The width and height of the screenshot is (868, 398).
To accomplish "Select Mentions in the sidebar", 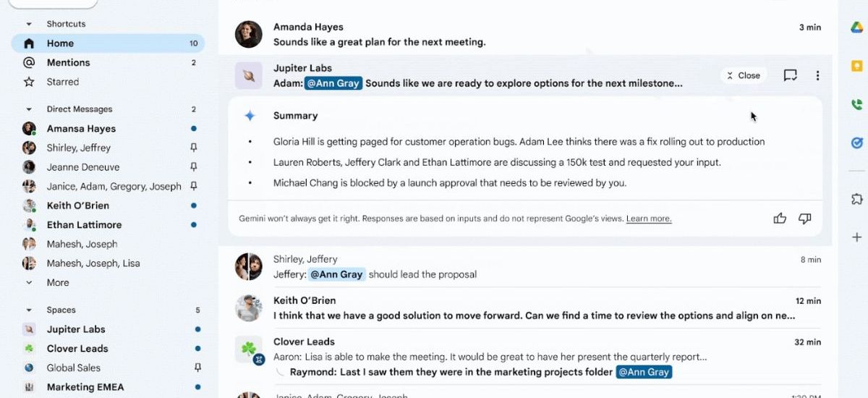I will point(68,62).
